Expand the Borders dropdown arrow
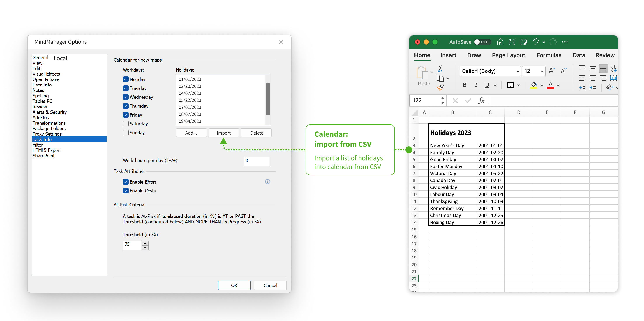This screenshot has width=644, height=321. click(519, 85)
